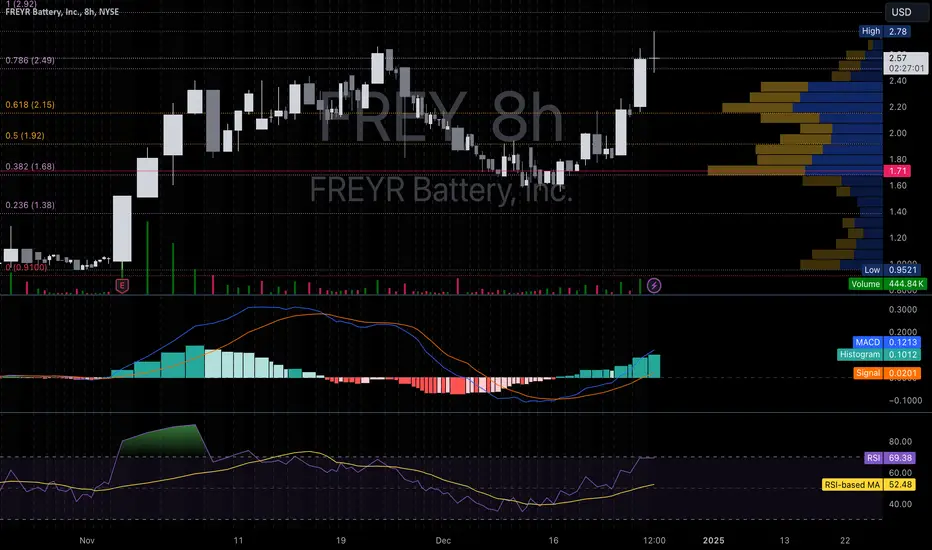The width and height of the screenshot is (932, 550).
Task: Click the High 2.78 price label
Action: tap(884, 31)
